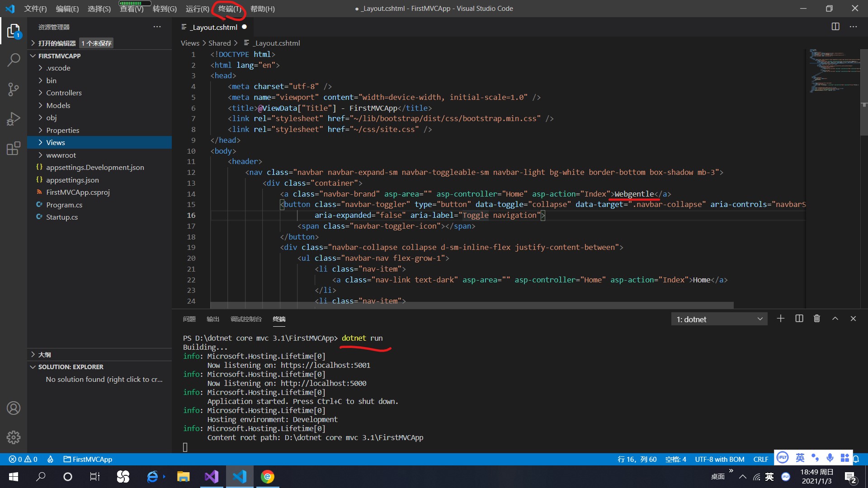Toggle CRLF line ending in status bar
Image resolution: width=868 pixels, height=488 pixels.
(760, 459)
